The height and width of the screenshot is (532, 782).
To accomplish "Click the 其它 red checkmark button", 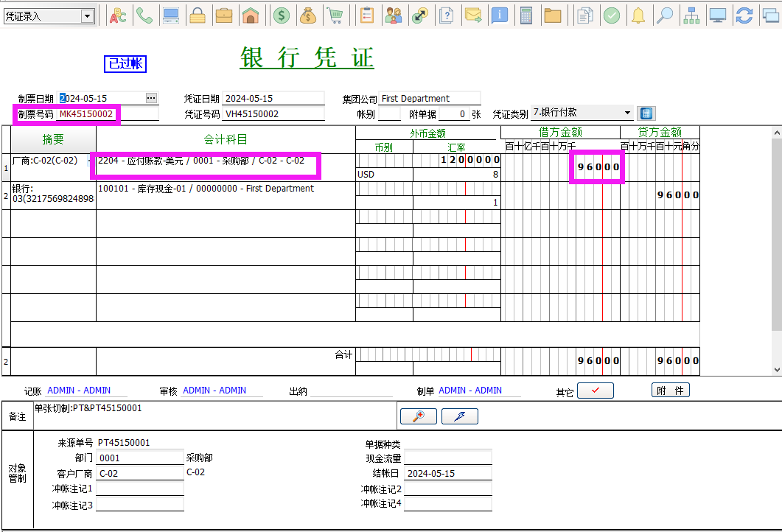I will point(595,391).
